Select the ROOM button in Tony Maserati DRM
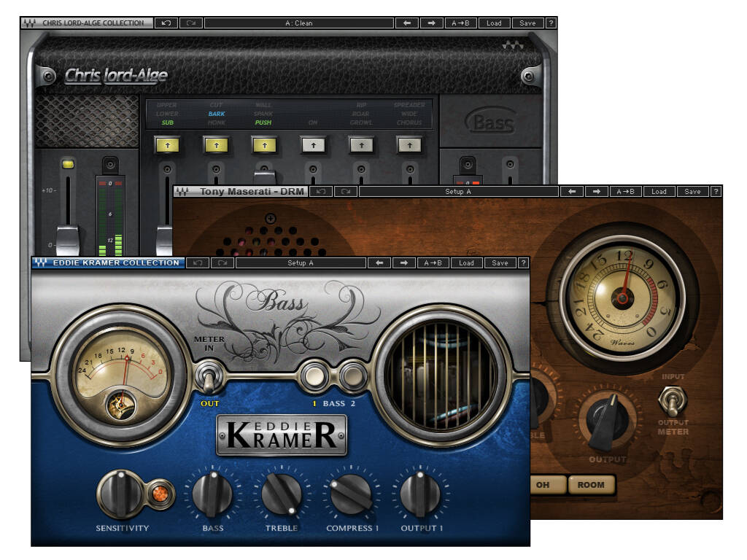Viewport: 747px width, 560px height. coord(591,485)
